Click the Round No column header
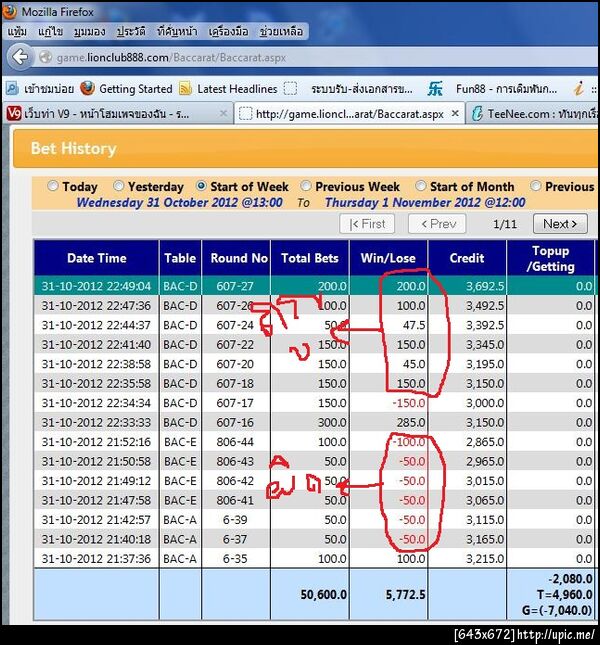Screen dimensions: 600x645 (236, 258)
